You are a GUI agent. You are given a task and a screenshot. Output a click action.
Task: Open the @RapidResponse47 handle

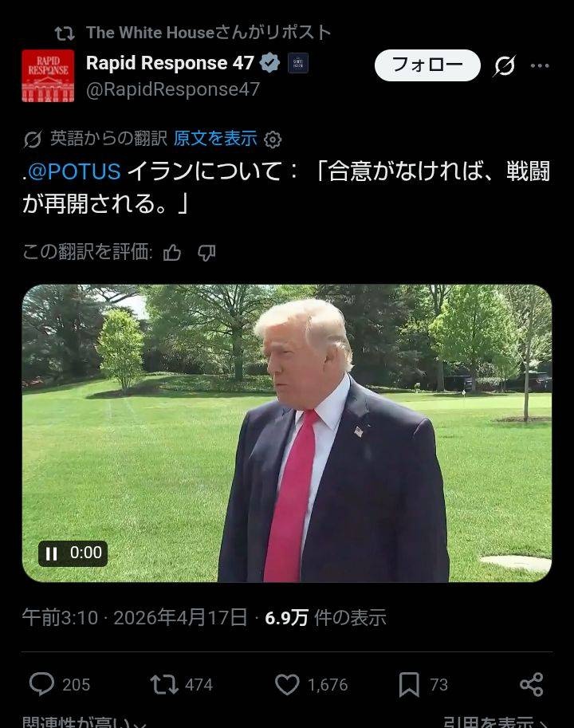pyautogui.click(x=173, y=89)
